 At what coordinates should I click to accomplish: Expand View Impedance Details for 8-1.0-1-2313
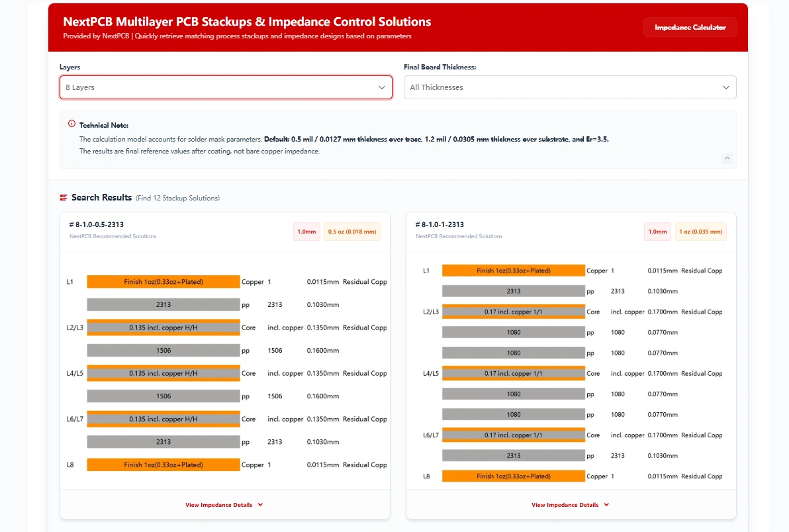571,505
